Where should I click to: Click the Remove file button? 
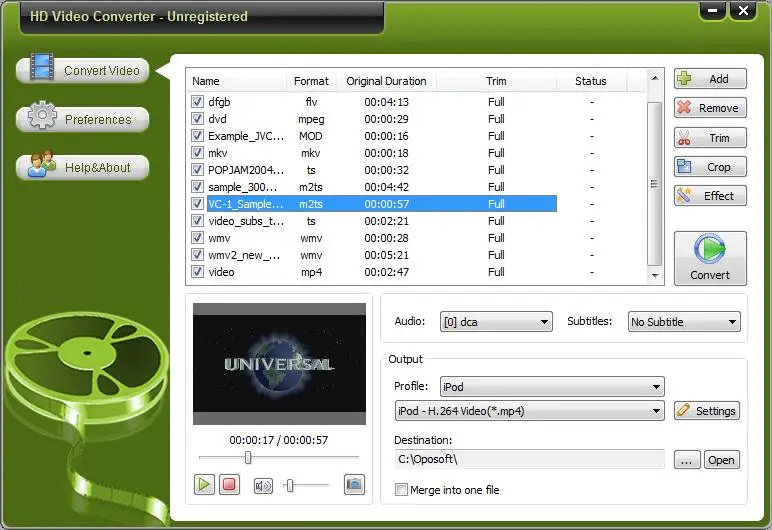click(710, 108)
